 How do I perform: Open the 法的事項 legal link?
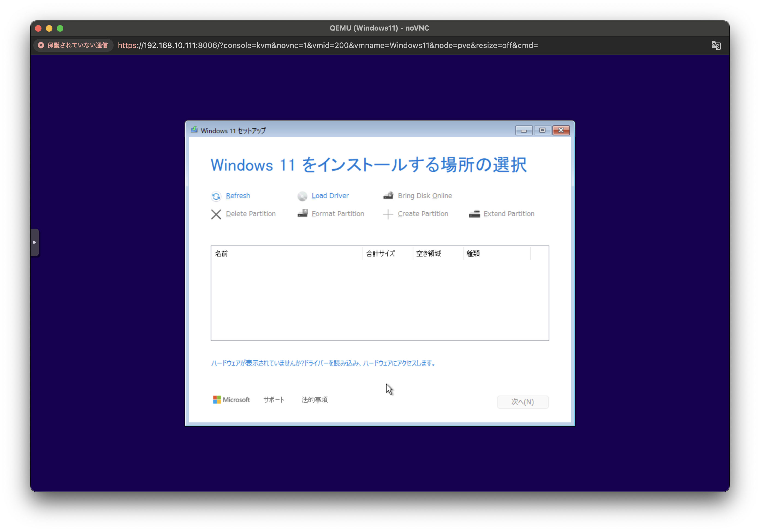point(314,400)
